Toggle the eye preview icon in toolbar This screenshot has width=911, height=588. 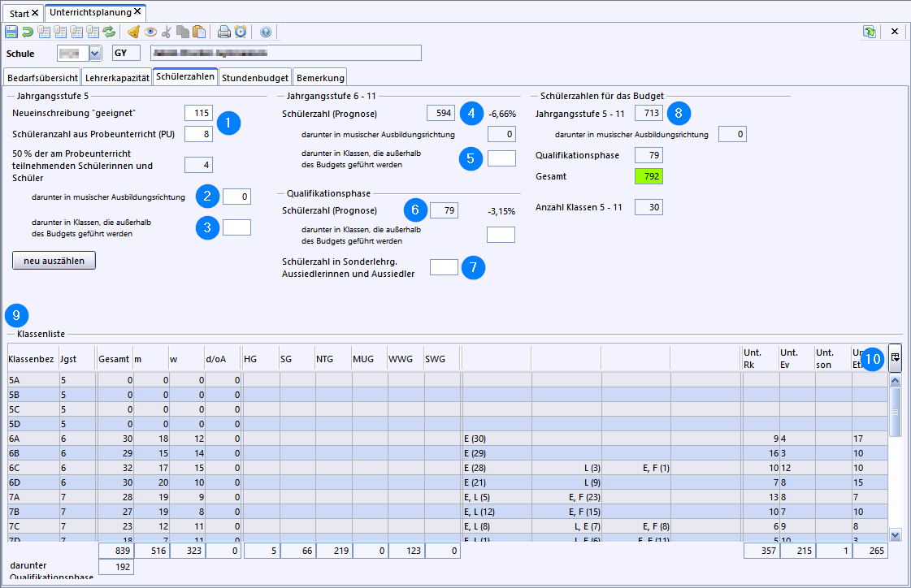pyautogui.click(x=150, y=32)
